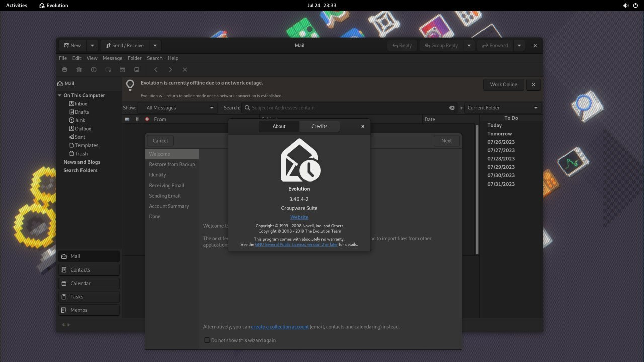Click Next in the account wizard

446,141
